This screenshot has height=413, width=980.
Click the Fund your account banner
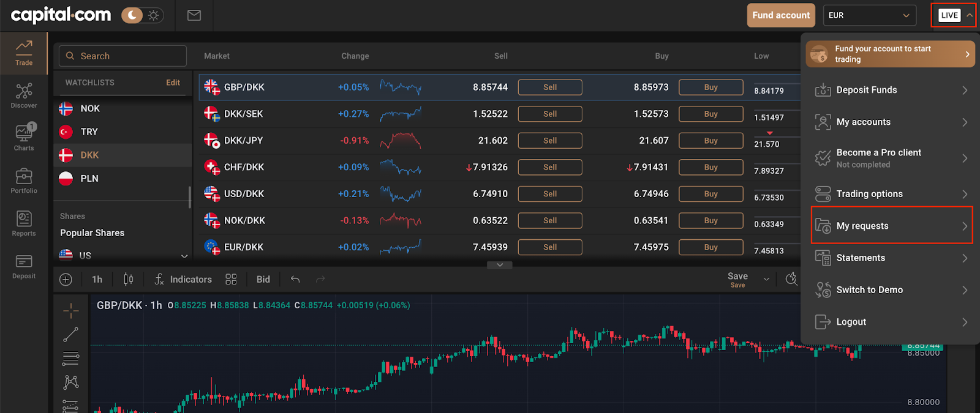tap(890, 54)
